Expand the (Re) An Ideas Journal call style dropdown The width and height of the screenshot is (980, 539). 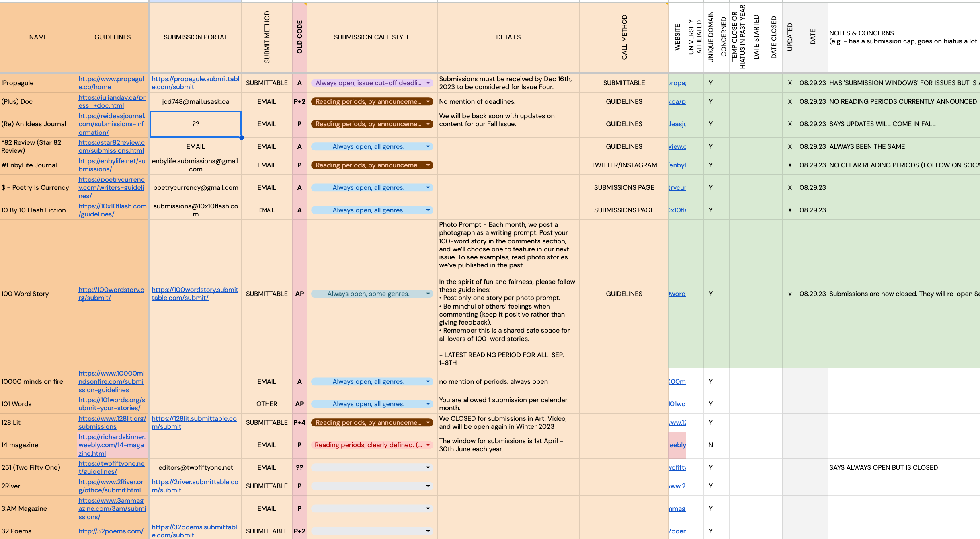(x=372, y=124)
